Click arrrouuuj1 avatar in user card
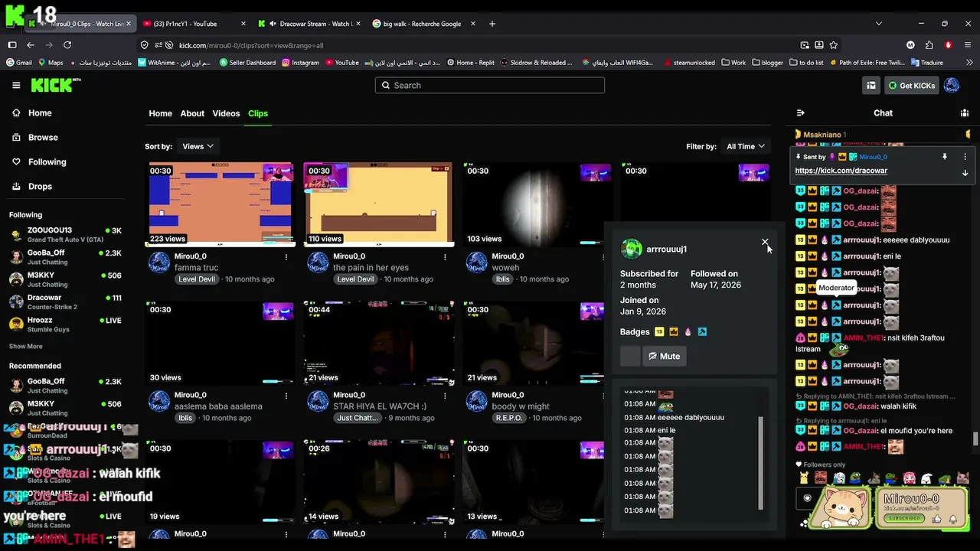This screenshot has height=551, width=980. point(632,249)
